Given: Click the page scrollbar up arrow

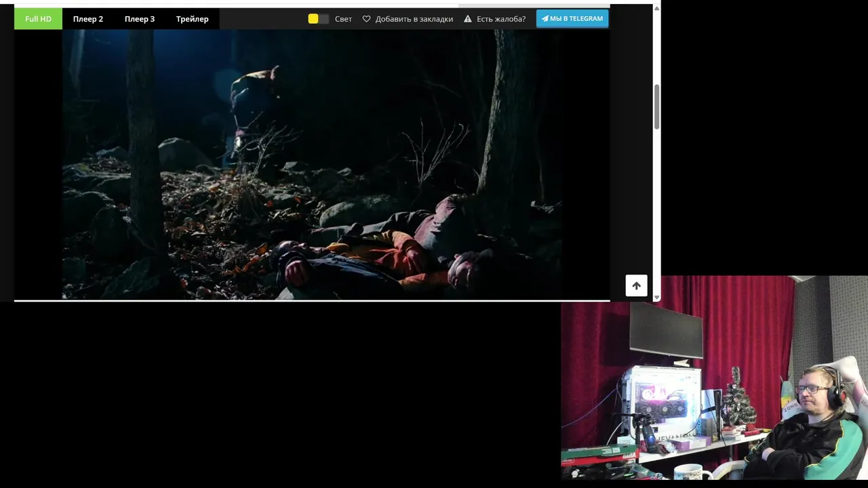Looking at the screenshot, I should [656, 8].
